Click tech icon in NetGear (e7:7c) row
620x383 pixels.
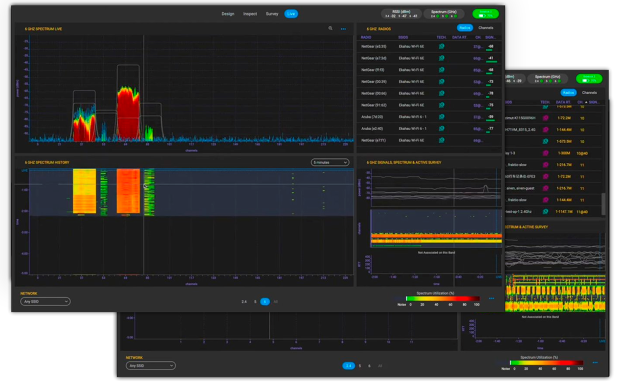click(x=442, y=140)
